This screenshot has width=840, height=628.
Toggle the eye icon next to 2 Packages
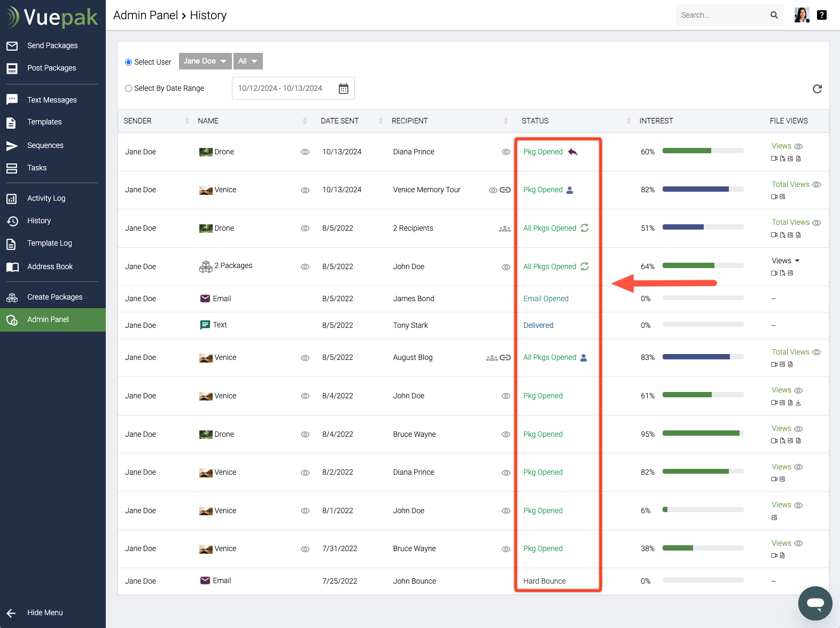click(305, 267)
